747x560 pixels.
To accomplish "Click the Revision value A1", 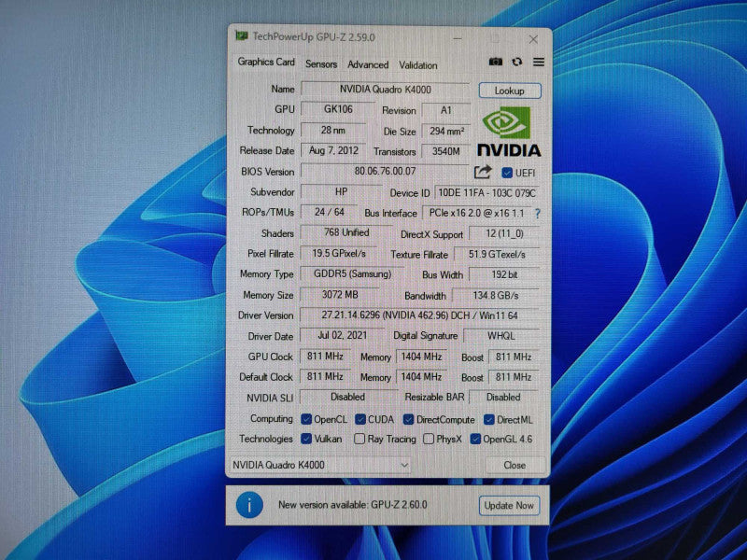I will 446,110.
